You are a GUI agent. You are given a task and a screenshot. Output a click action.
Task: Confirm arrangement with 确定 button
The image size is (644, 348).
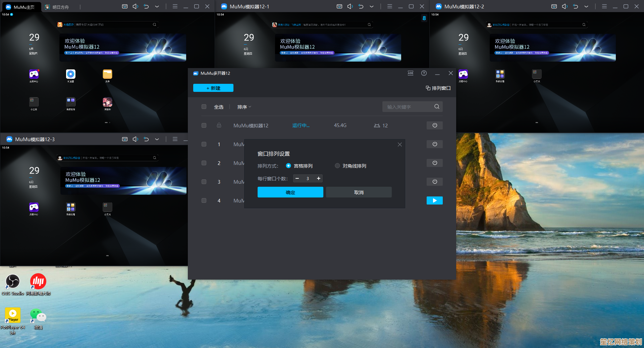point(290,192)
